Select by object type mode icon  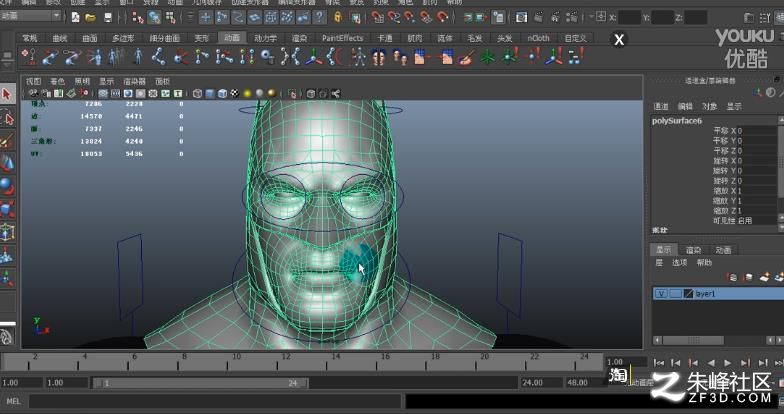click(x=154, y=18)
